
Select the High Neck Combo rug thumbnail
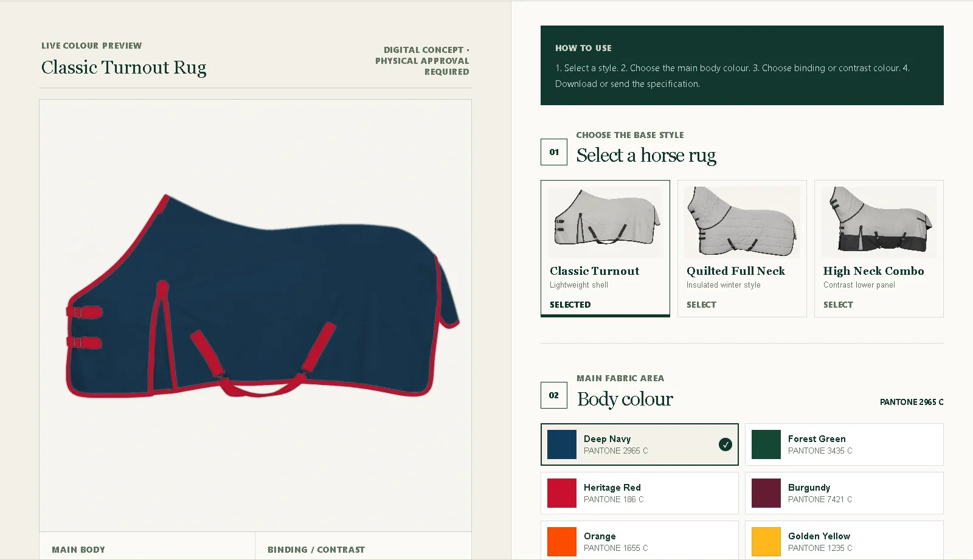click(879, 223)
